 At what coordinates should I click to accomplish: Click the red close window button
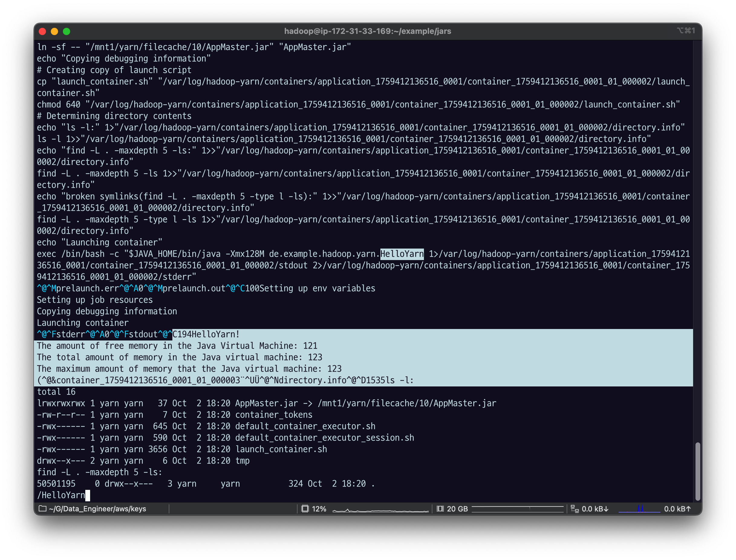click(42, 31)
